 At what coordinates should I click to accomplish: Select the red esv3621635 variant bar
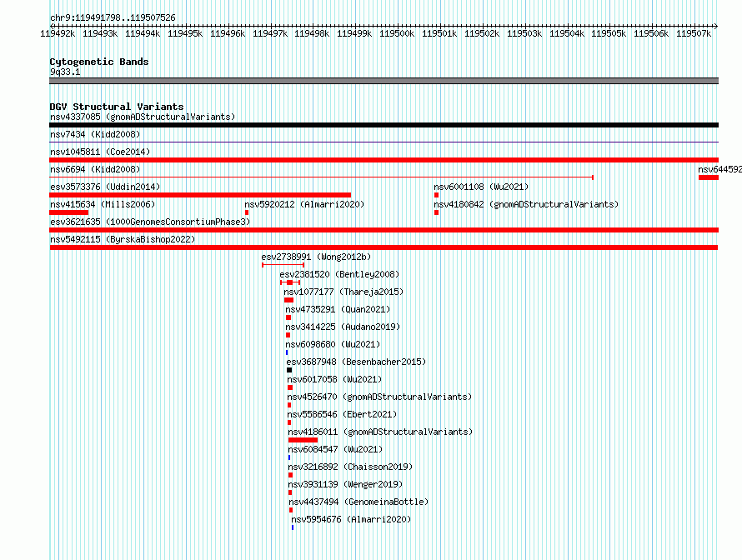click(384, 230)
